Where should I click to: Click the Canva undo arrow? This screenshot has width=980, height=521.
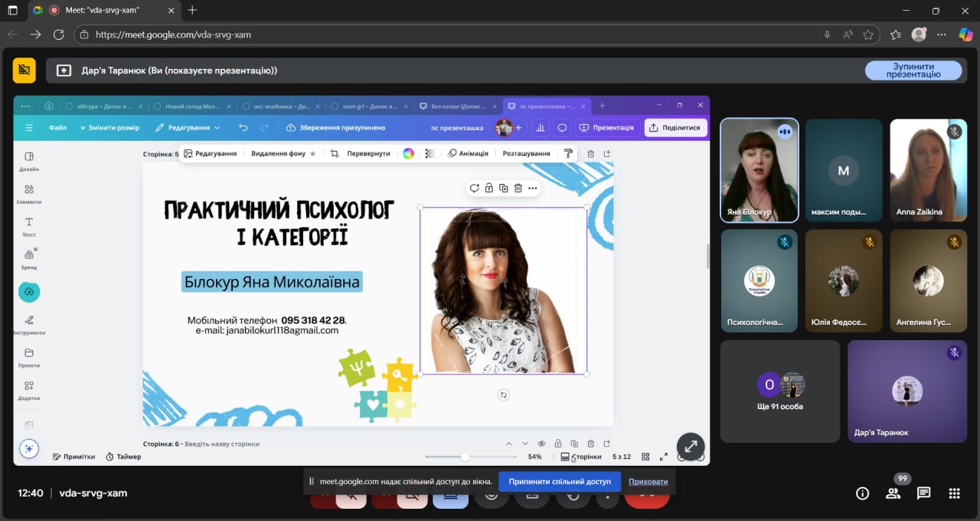243,128
